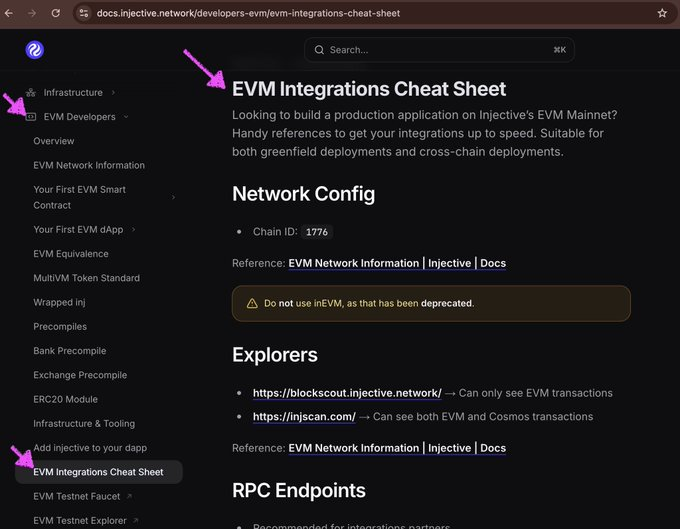Click external link icon beside EVM Testnet Explorer
680x529 pixels.
point(135,520)
